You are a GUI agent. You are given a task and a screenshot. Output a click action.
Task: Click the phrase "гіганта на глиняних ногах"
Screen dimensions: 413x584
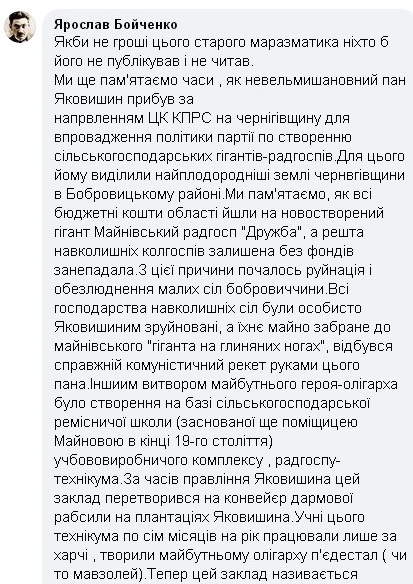[235, 346]
